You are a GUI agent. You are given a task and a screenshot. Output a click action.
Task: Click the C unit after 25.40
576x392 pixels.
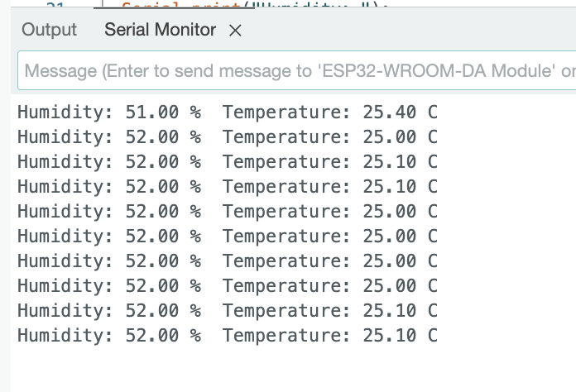[x=432, y=112]
